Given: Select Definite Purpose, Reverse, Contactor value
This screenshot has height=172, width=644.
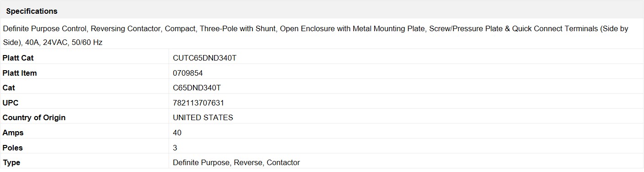Looking at the screenshot, I should pyautogui.click(x=236, y=162).
